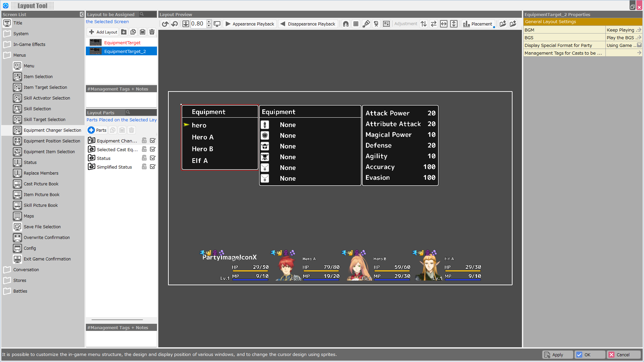Select the grid view icon in toolbar
The height and width of the screenshot is (362, 644).
pos(356,24)
